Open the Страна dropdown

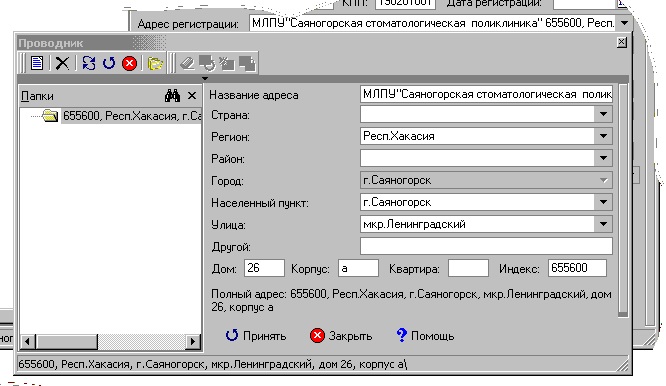click(x=603, y=114)
